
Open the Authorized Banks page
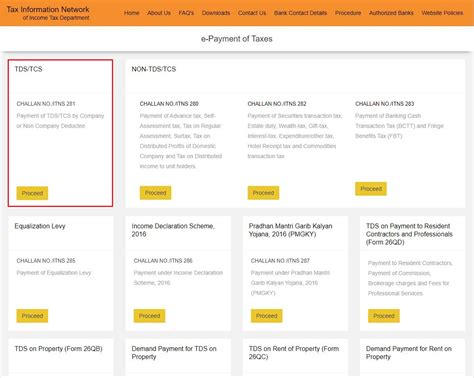coord(391,13)
